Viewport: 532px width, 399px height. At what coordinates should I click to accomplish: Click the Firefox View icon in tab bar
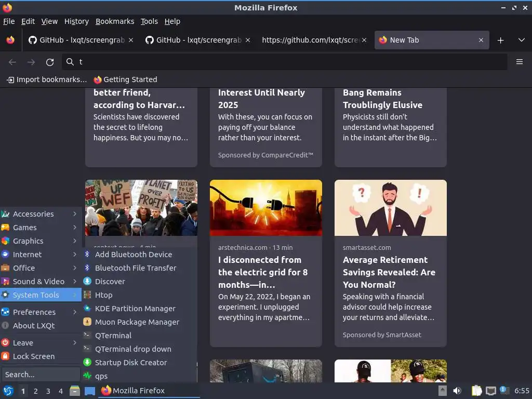coord(10,40)
